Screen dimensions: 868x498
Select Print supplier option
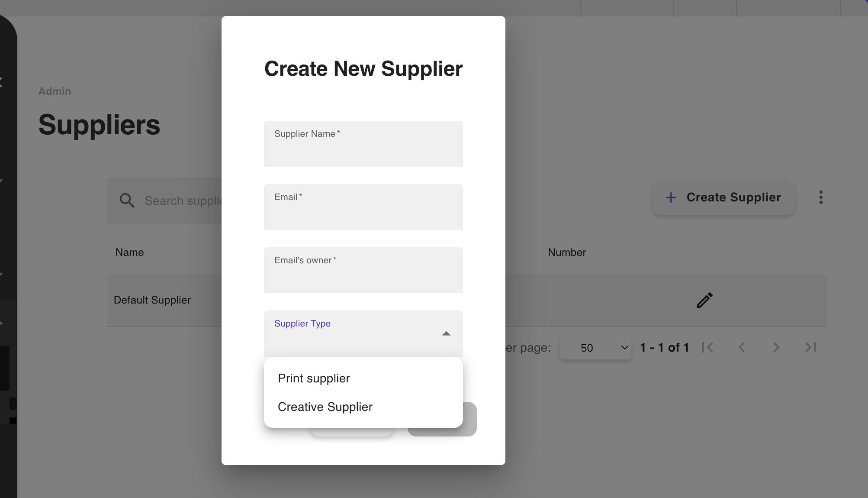tap(314, 378)
